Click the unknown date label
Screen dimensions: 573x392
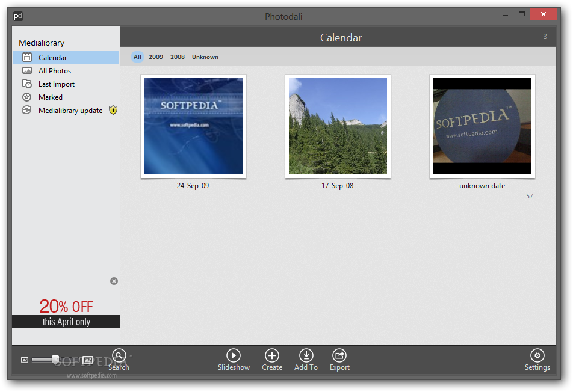tap(482, 185)
